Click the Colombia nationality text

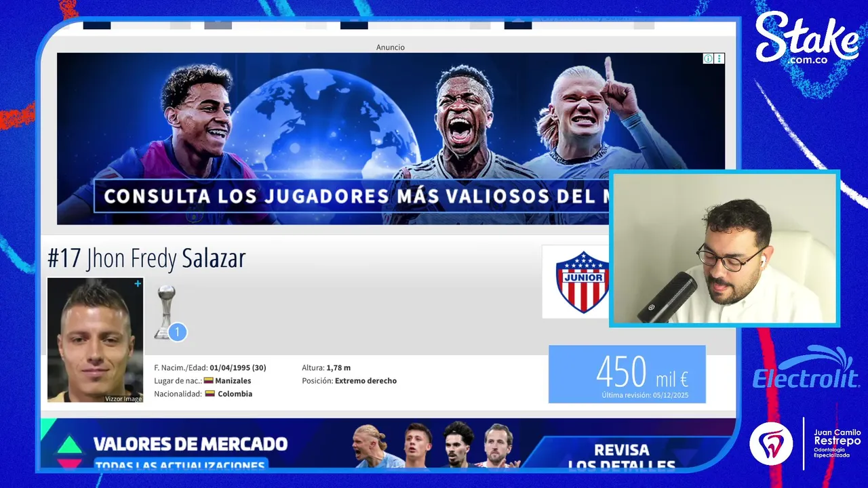[x=235, y=394]
